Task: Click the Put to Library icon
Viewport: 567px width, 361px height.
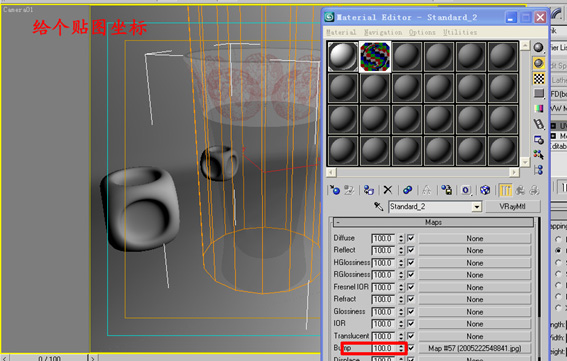Action: tap(447, 190)
